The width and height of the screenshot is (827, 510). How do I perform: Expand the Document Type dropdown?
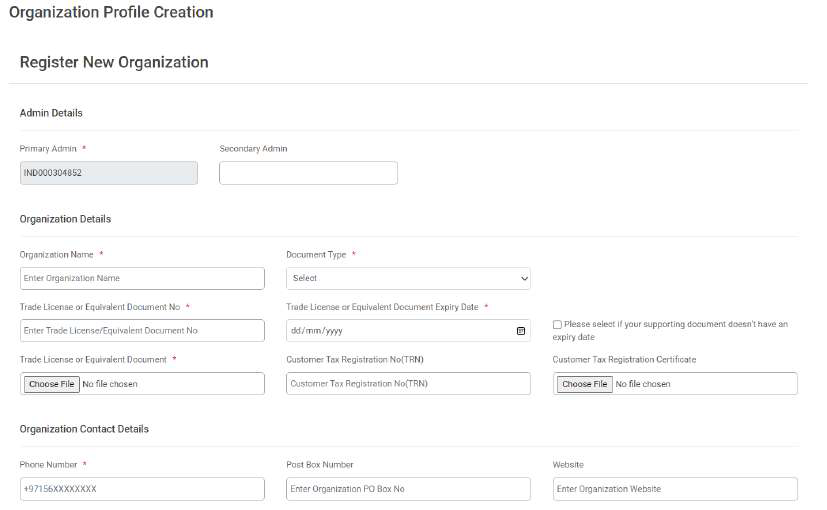coord(408,278)
